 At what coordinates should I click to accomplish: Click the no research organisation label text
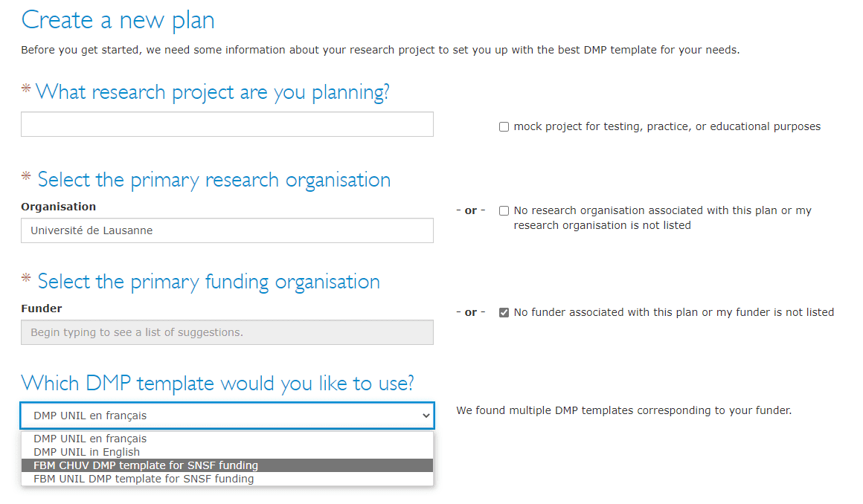(x=663, y=218)
